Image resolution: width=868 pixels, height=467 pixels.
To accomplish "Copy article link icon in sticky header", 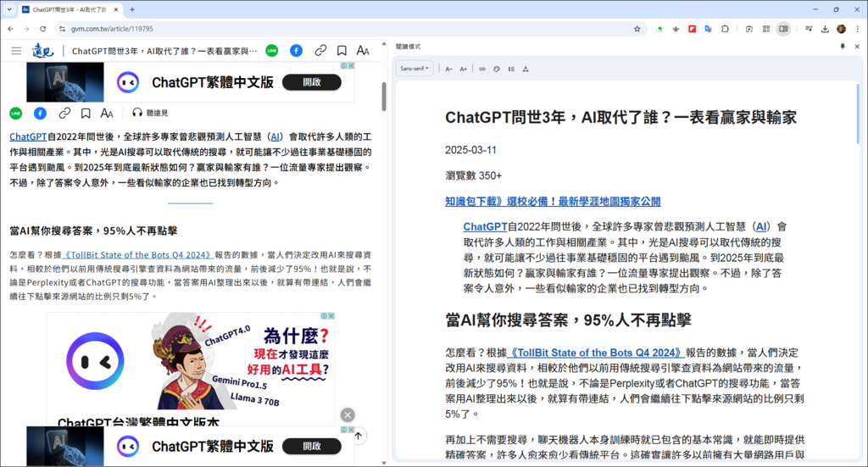I will [x=320, y=51].
